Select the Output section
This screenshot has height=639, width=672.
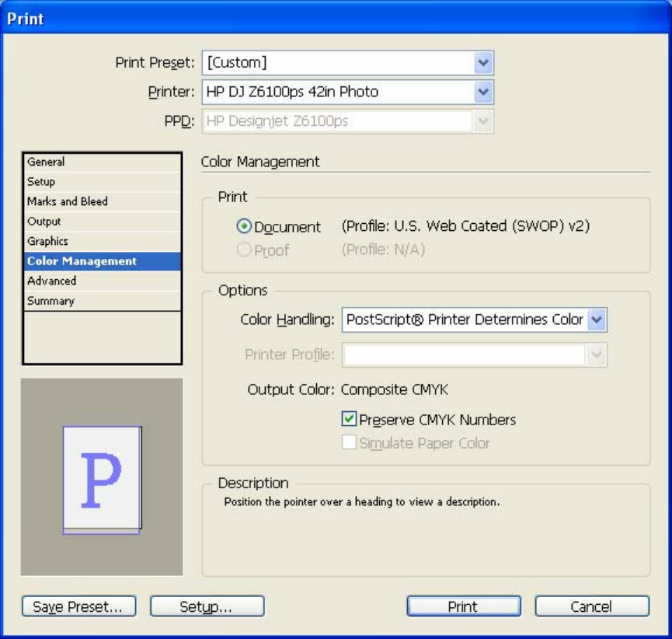tap(102, 222)
